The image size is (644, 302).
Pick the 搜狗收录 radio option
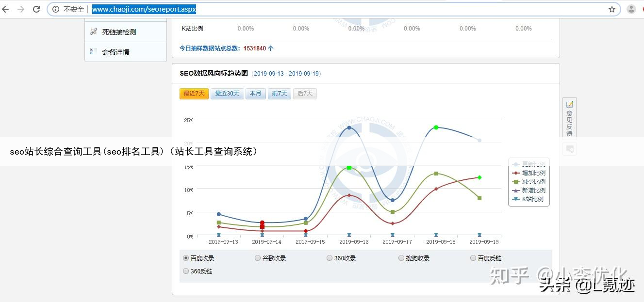[401, 258]
